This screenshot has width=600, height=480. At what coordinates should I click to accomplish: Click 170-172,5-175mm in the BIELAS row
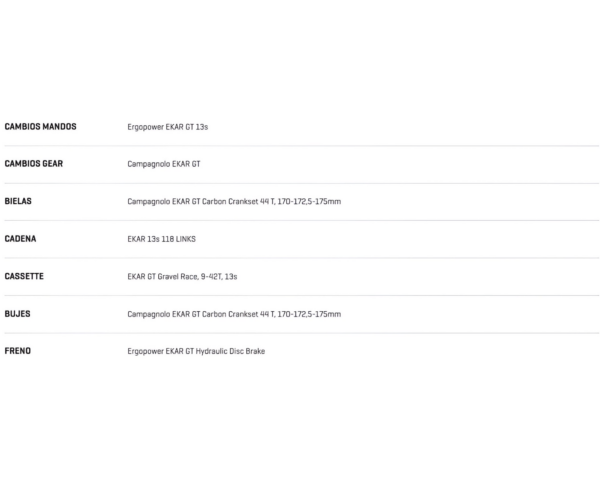pyautogui.click(x=308, y=201)
